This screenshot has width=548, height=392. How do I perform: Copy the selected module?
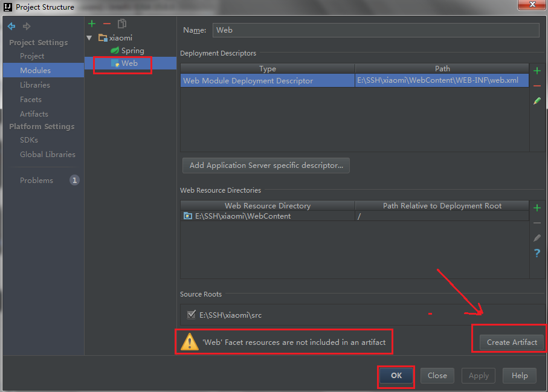tap(122, 24)
